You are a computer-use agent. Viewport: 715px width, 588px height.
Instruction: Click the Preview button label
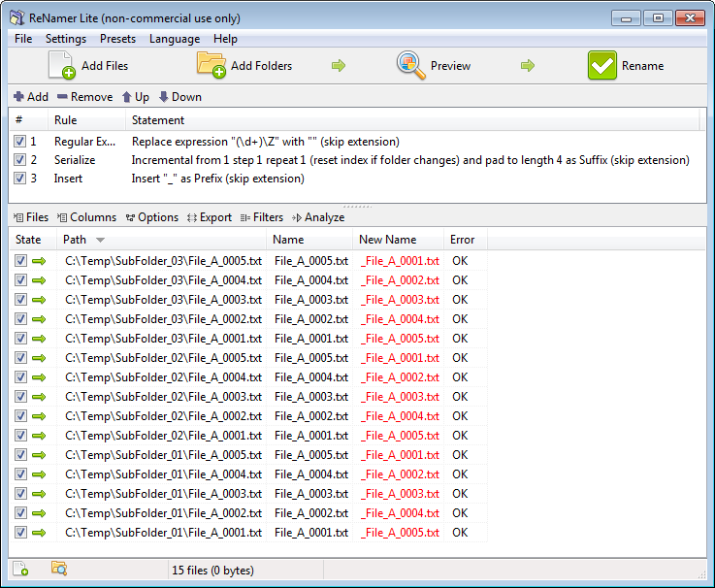pos(450,66)
